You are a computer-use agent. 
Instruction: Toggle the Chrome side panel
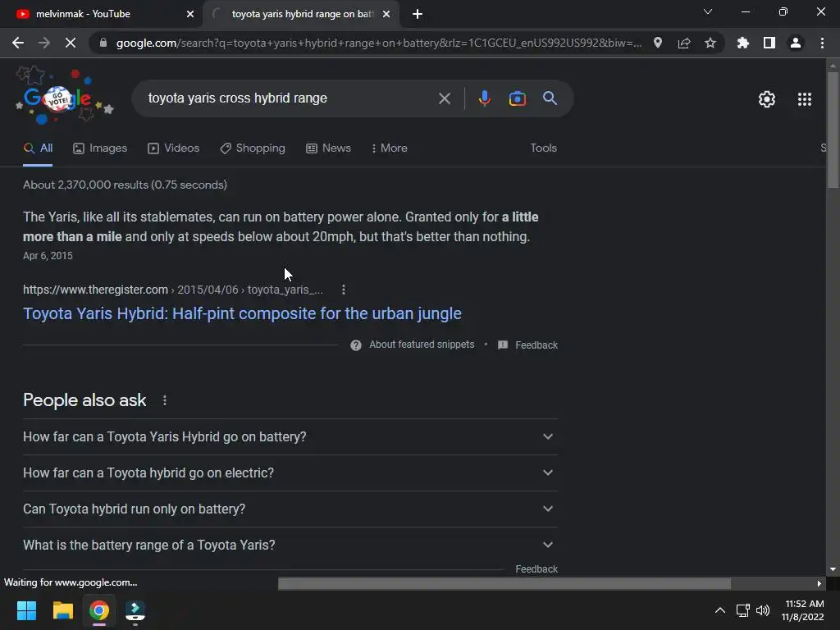click(x=769, y=43)
